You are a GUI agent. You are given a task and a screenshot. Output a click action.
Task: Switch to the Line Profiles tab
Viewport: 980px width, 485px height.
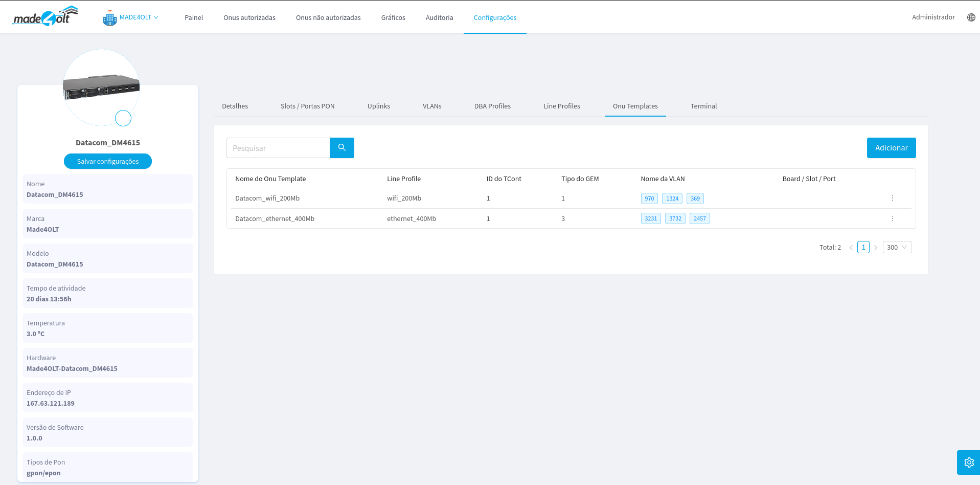tap(561, 106)
